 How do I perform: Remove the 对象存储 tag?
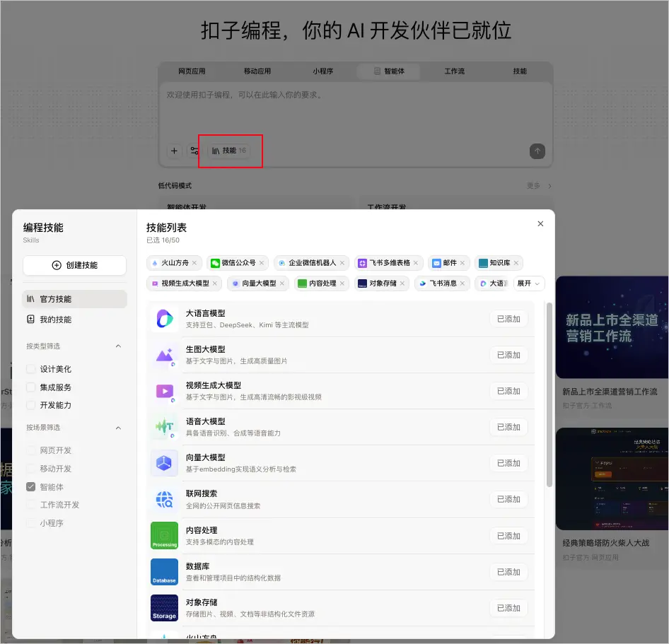click(x=402, y=283)
